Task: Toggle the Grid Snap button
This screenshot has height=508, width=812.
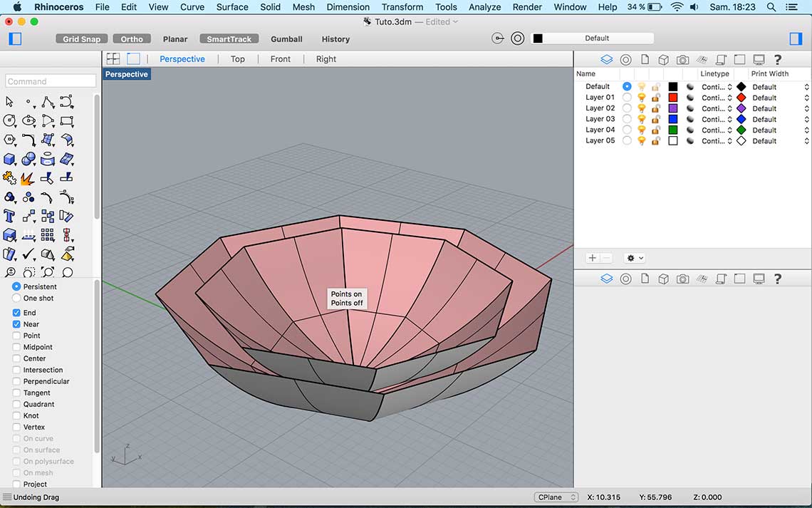Action: [82, 39]
